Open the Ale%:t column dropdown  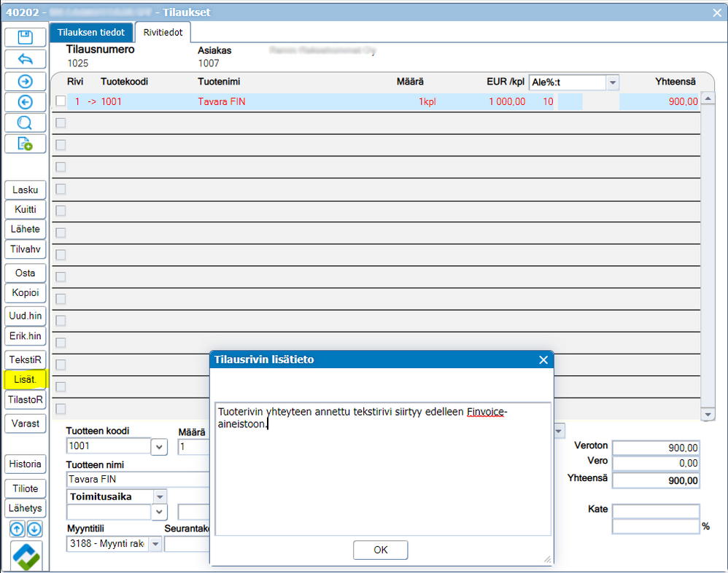coord(612,82)
